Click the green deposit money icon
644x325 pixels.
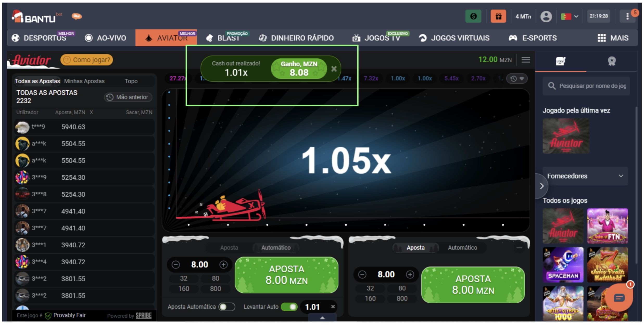point(473,16)
